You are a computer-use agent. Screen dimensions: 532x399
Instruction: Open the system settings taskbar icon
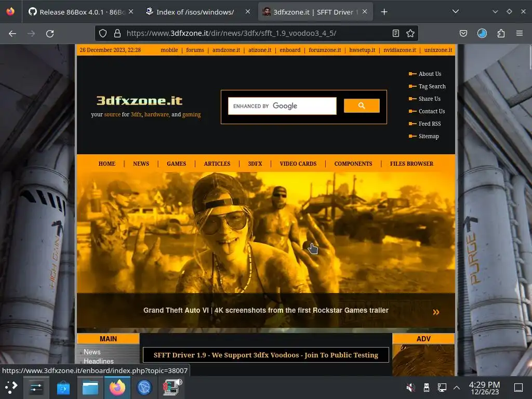coord(36,388)
